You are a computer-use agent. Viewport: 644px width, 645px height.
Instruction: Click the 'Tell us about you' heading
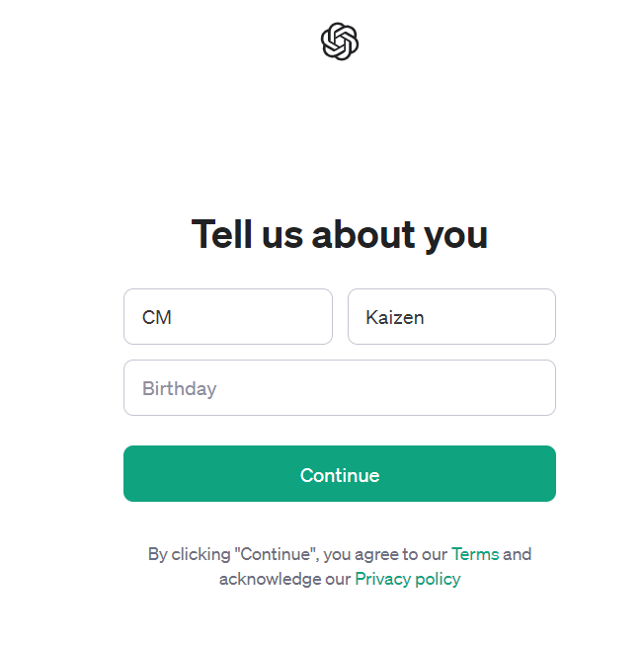click(x=339, y=235)
